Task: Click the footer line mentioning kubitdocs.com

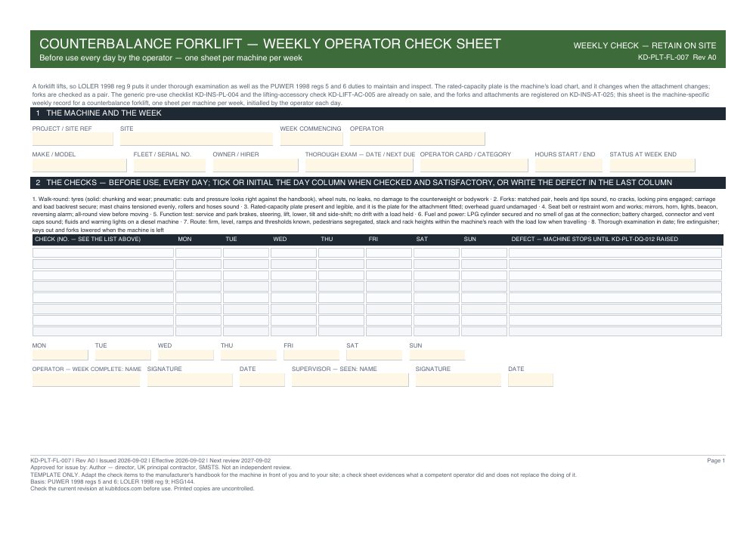Action: pyautogui.click(x=142, y=489)
